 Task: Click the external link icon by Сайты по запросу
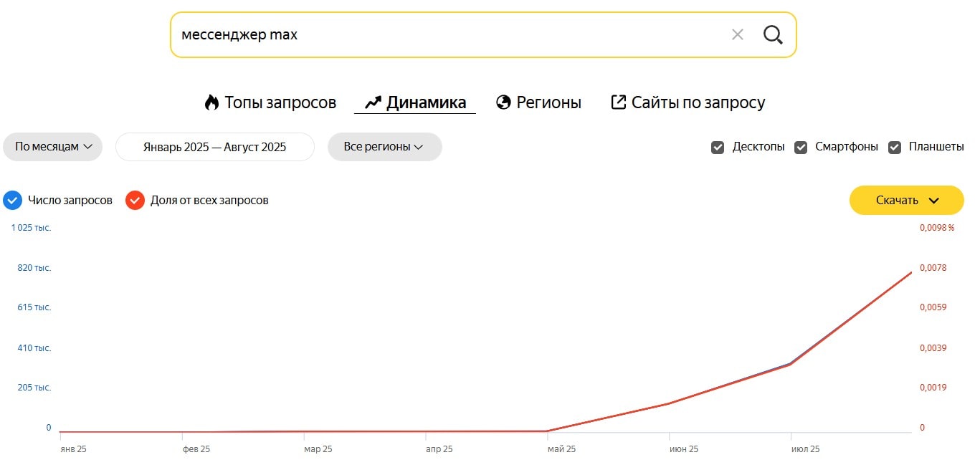pos(618,102)
